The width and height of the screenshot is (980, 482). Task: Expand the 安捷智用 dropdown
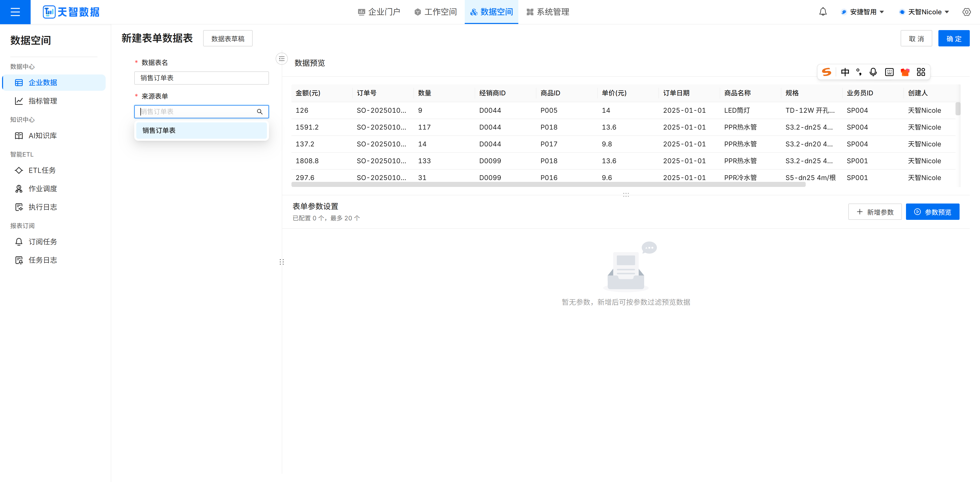(x=862, y=12)
